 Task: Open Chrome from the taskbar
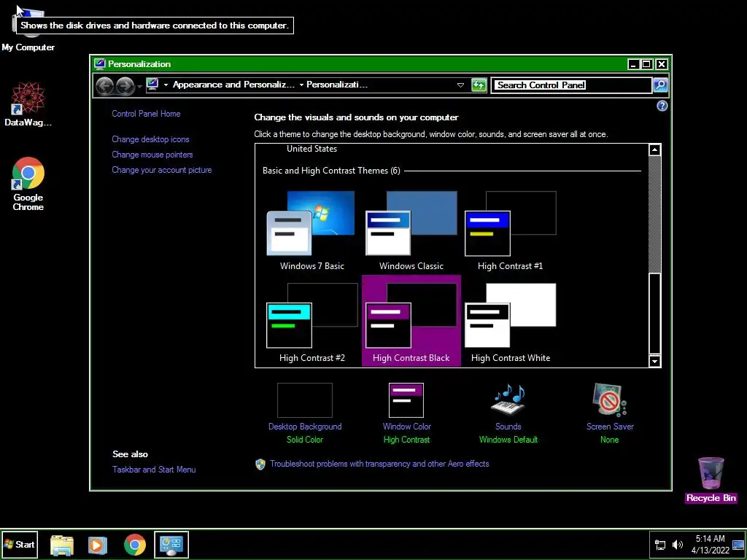tap(135, 545)
